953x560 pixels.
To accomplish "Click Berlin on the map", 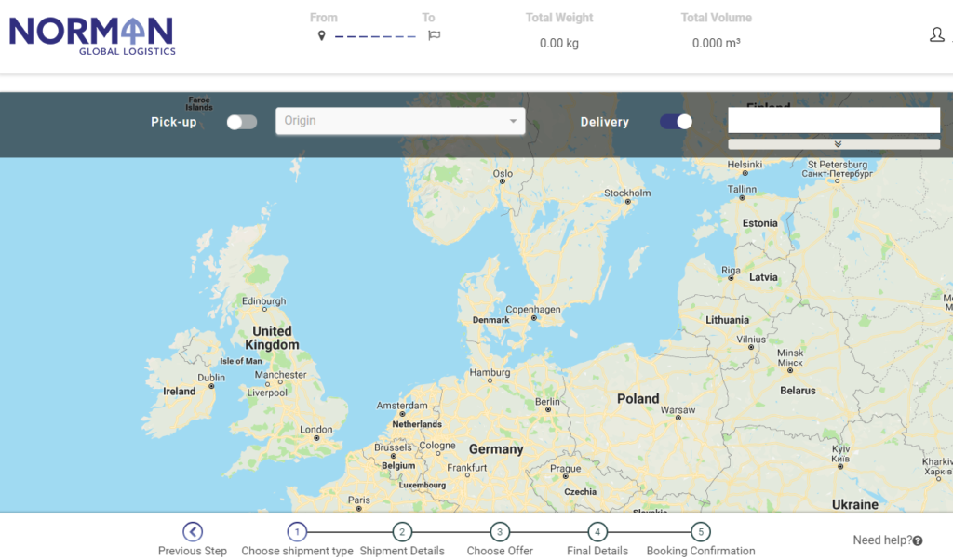I will tap(547, 402).
